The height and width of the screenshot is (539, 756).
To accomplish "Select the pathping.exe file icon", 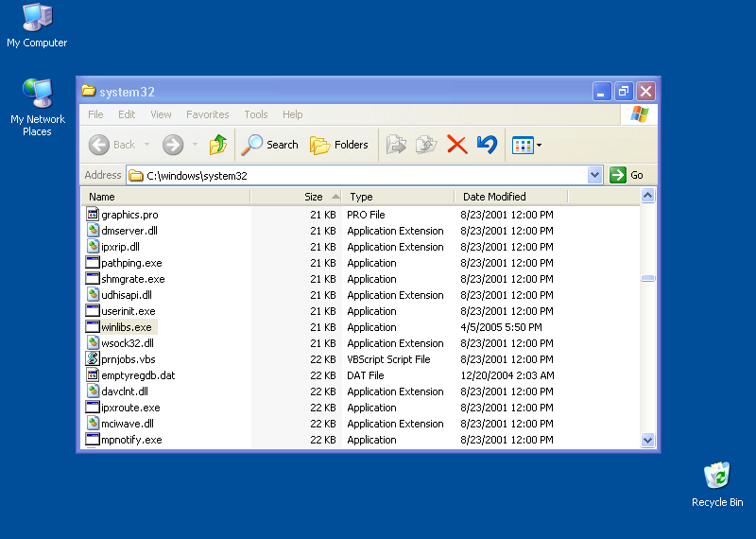I will [93, 263].
